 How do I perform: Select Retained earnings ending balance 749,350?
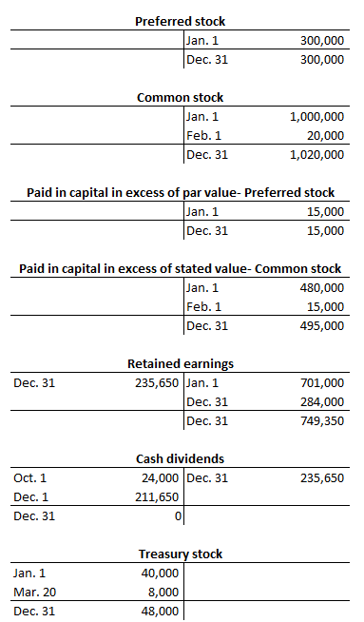[x=322, y=421]
